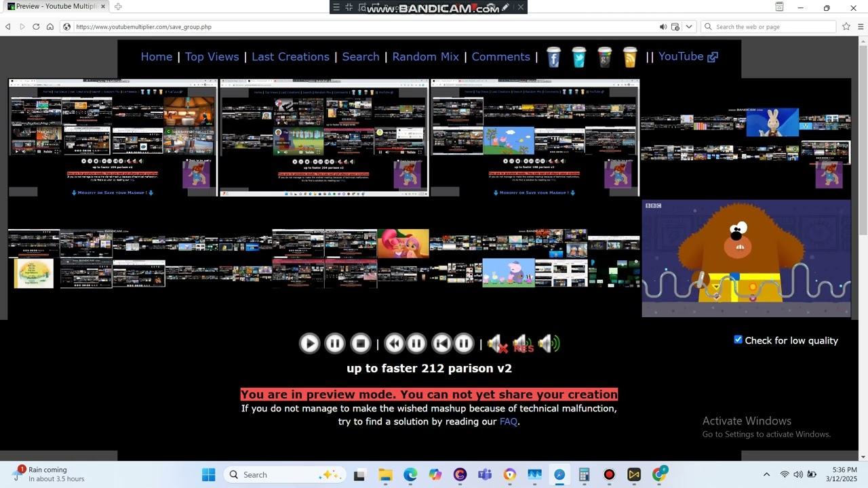Screen dimensions: 868x488
Task: Click the Hey Duggee BBC video thumbnail
Action: coord(746,258)
